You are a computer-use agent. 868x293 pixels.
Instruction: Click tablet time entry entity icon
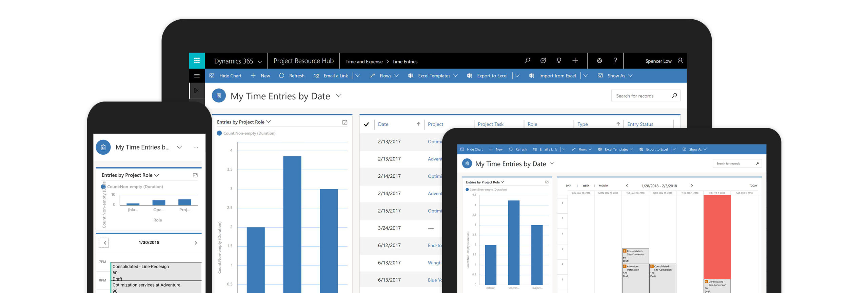tap(467, 164)
